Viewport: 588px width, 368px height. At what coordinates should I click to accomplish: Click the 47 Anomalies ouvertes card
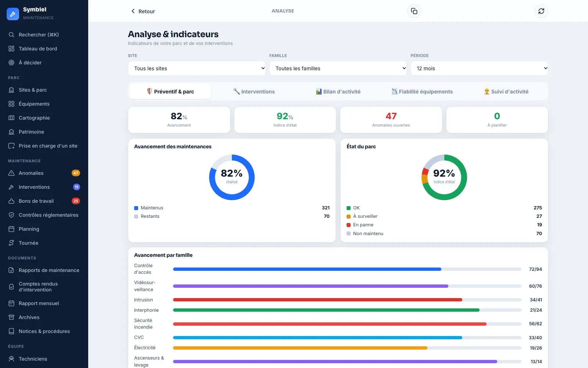click(391, 120)
